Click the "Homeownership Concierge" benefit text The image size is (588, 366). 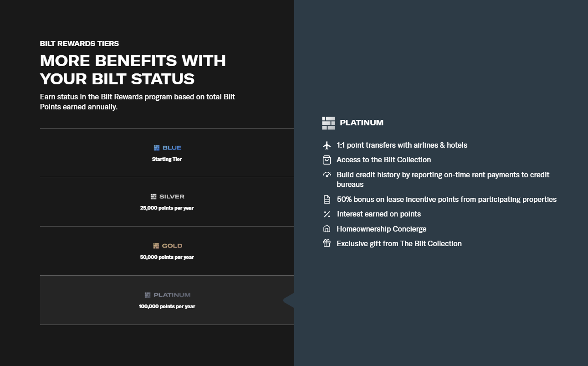(381, 229)
